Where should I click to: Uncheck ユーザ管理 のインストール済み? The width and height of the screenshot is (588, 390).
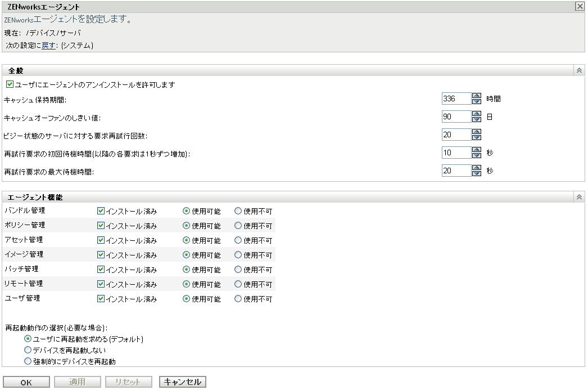[101, 299]
